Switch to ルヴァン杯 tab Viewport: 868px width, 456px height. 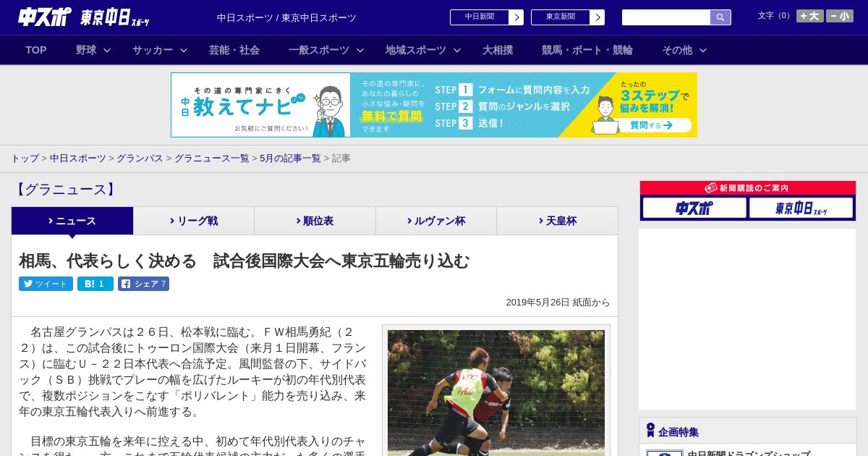tap(436, 221)
